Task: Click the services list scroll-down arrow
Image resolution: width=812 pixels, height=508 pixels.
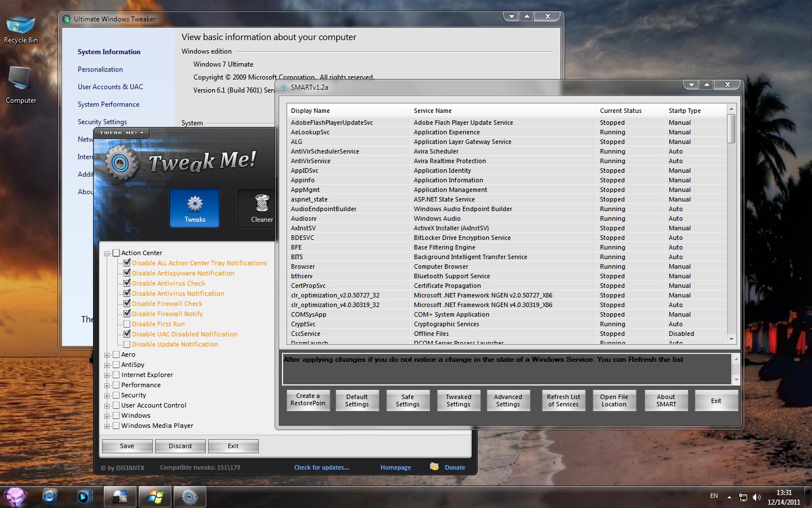Action: coord(731,339)
